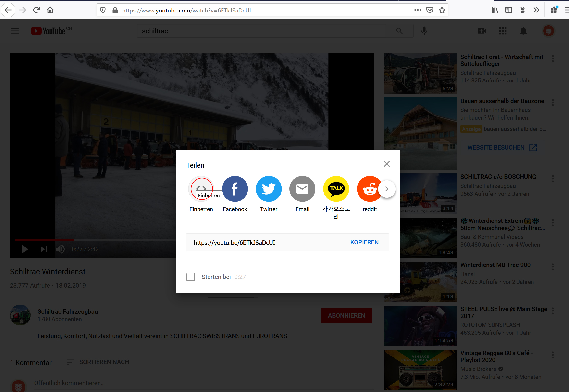The image size is (569, 392).
Task: Open the YouTube hamburger guide menu
Action: coord(15,31)
